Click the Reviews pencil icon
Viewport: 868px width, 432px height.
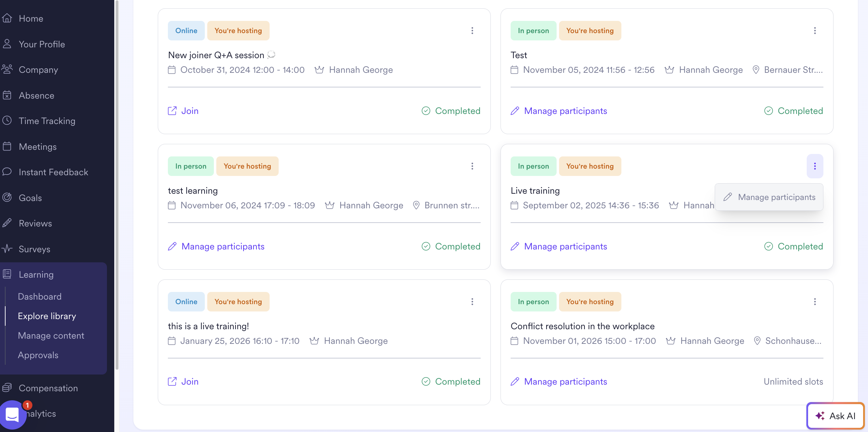(x=7, y=223)
